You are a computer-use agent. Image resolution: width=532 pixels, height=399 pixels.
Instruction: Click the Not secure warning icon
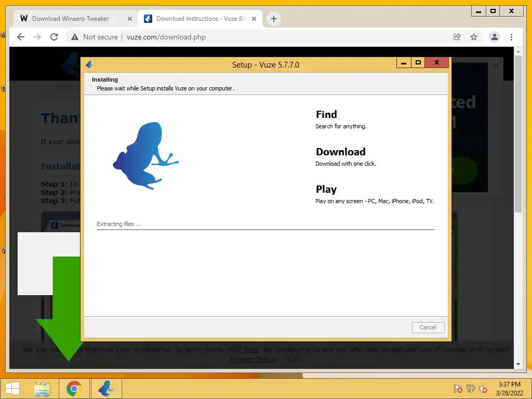(75, 37)
